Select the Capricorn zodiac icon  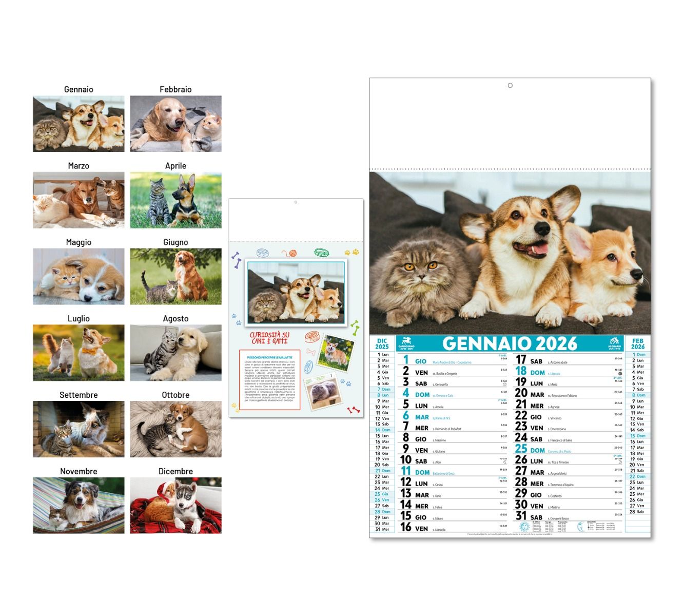pyautogui.click(x=406, y=341)
